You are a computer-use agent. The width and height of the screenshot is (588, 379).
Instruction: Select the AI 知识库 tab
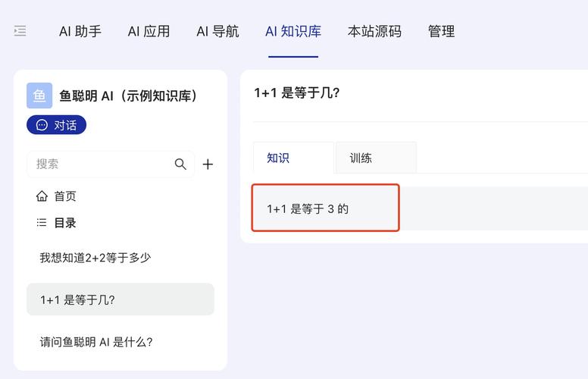tap(293, 31)
